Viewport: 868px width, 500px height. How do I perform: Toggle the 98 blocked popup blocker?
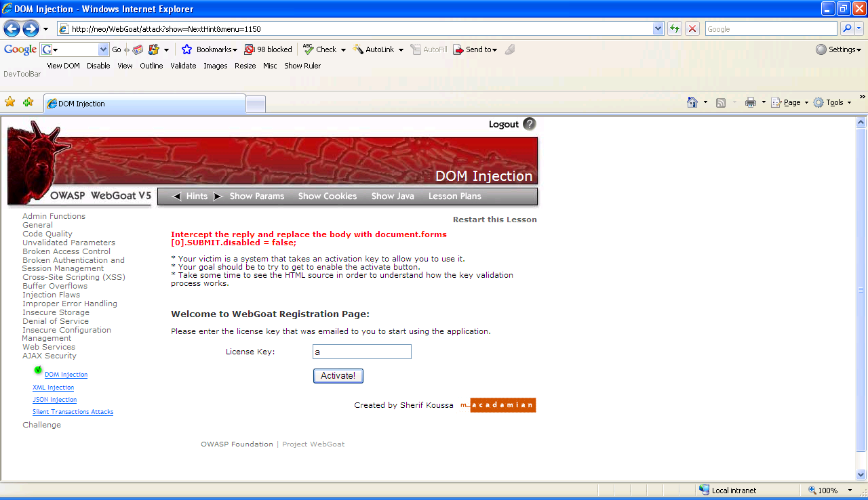tap(268, 49)
